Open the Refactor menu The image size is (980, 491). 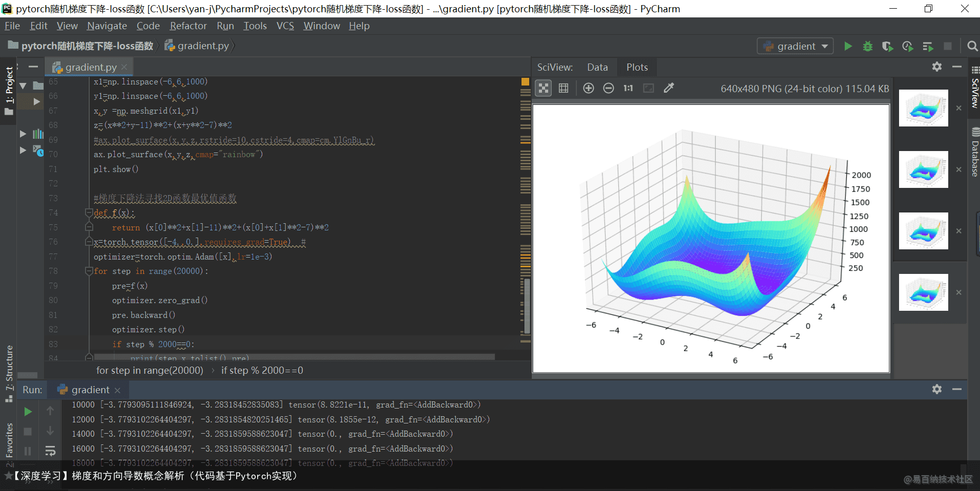(188, 26)
